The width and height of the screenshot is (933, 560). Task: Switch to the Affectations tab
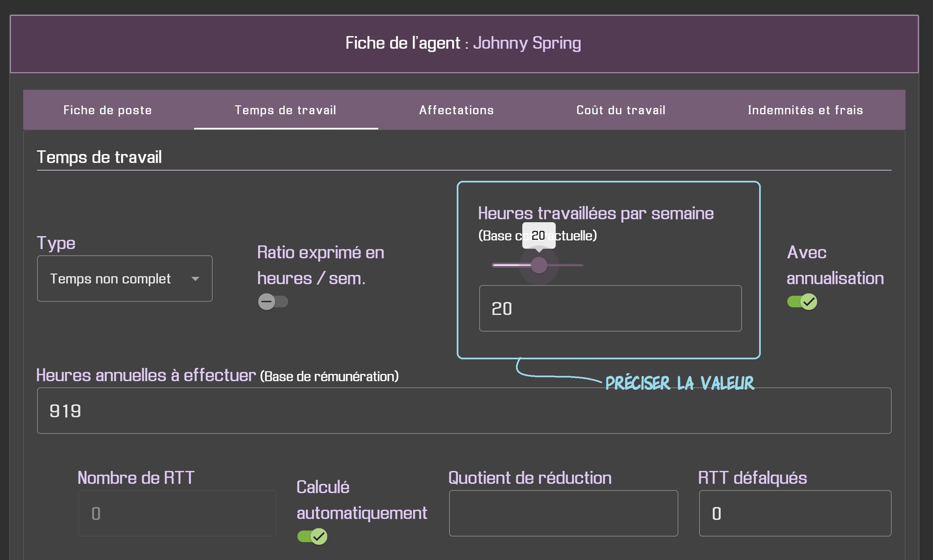[x=456, y=110]
